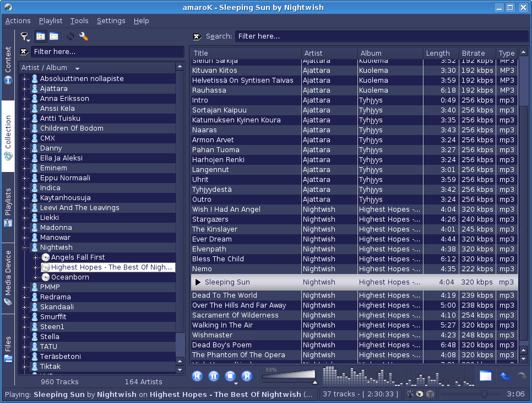Open the Help menu
This screenshot has height=403, width=532.
click(x=141, y=21)
